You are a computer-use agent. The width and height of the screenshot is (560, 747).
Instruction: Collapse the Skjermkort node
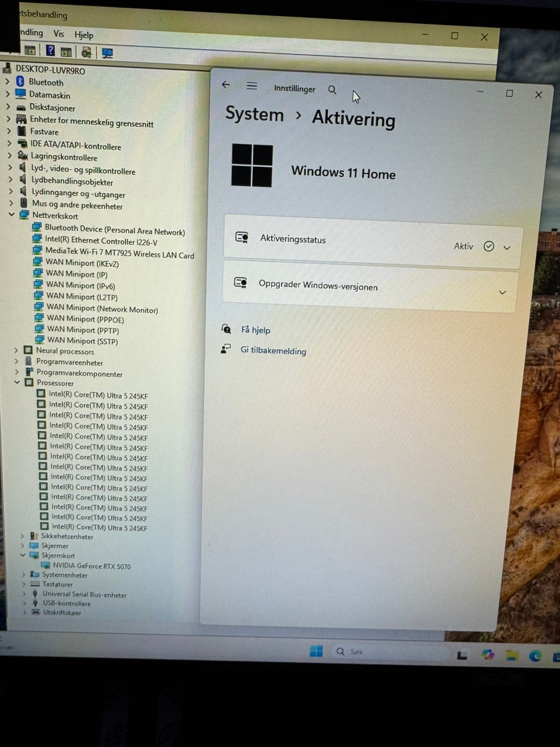pyautogui.click(x=23, y=555)
